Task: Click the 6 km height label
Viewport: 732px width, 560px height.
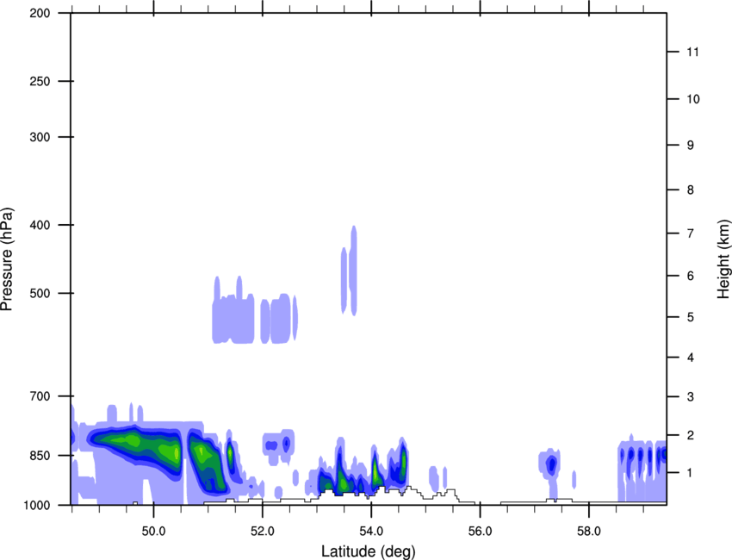Action: (x=691, y=276)
